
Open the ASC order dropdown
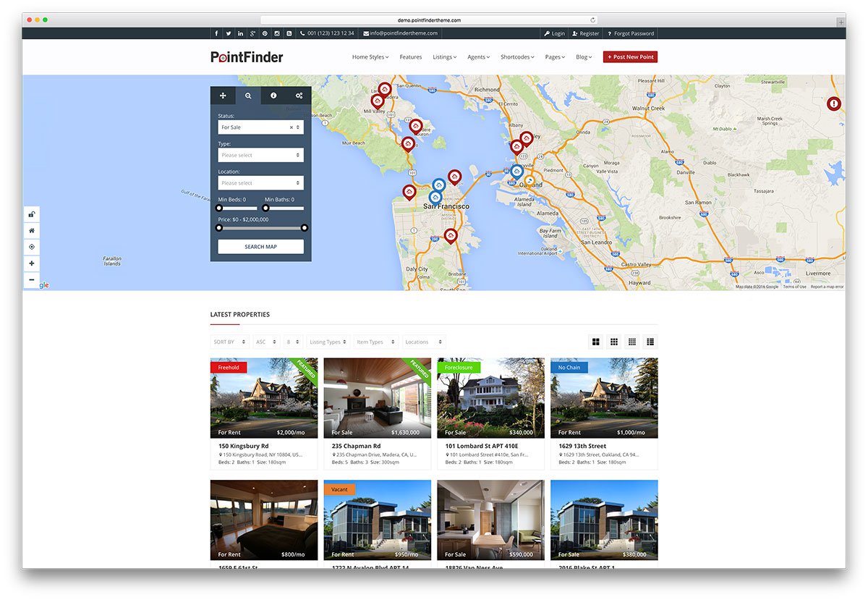[266, 342]
